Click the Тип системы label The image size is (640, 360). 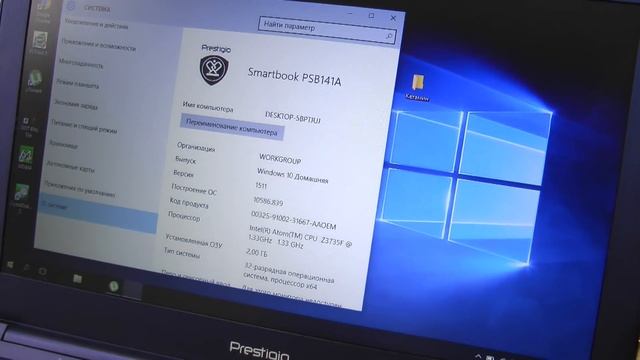click(182, 252)
